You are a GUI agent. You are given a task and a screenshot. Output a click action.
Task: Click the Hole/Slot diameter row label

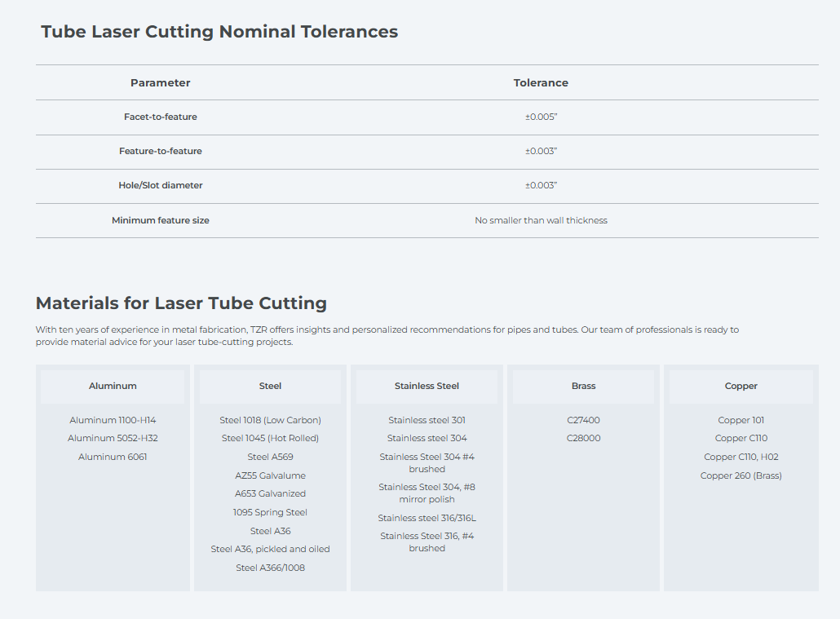[x=160, y=185]
